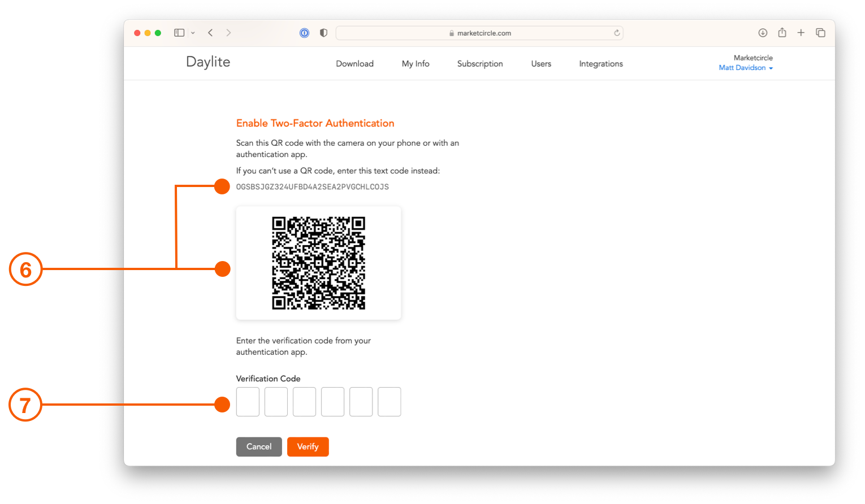Open a new tab with plus icon
Viewport: 865px width, 504px height.
coord(801,33)
